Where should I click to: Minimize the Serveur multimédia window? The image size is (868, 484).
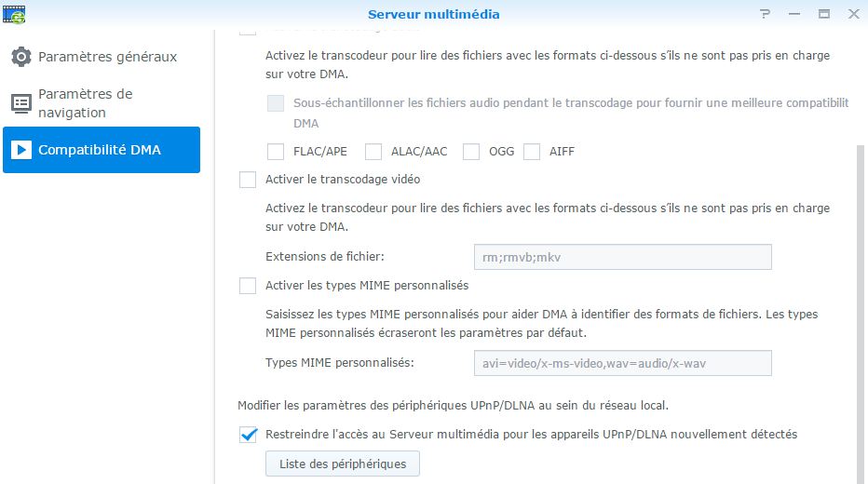tap(794, 14)
